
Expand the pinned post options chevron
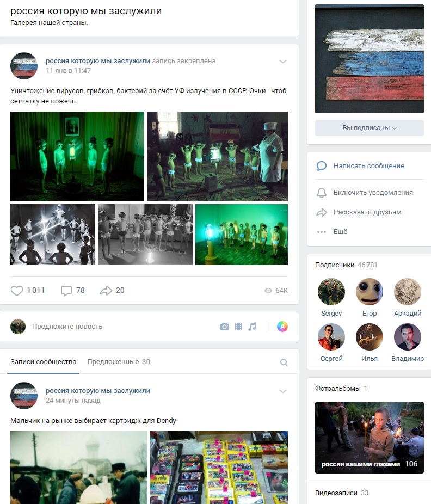click(x=283, y=62)
